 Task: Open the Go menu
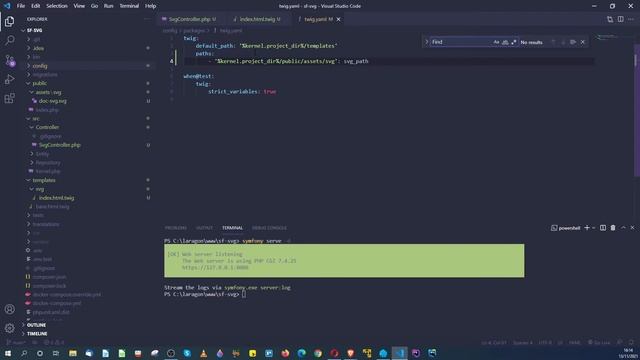pyautogui.click(x=94, y=6)
